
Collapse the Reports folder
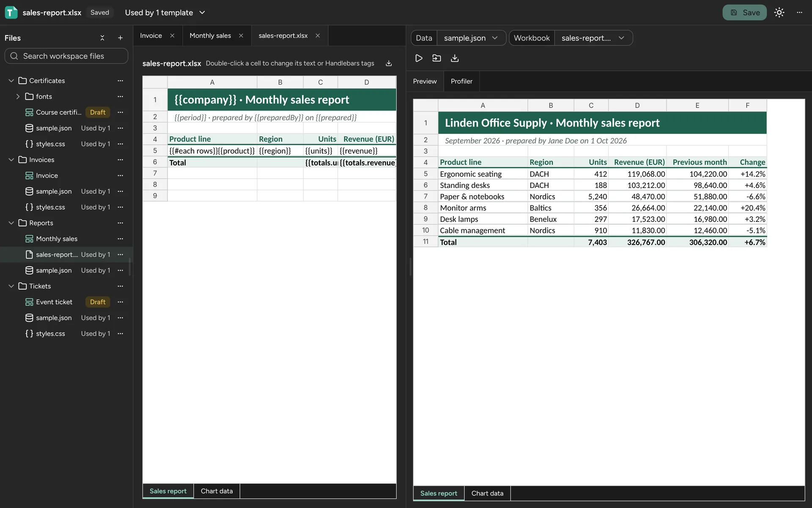click(x=11, y=223)
